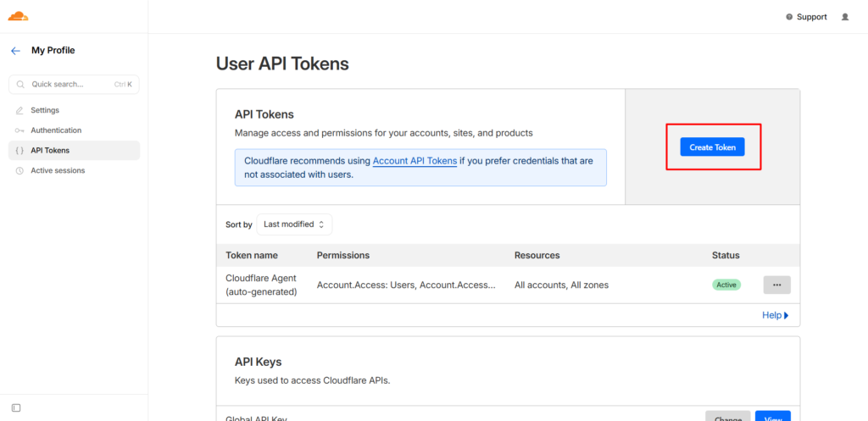Screen dimensions: 868x421
Task: Click the Change button for Global API Key
Action: [x=727, y=416]
